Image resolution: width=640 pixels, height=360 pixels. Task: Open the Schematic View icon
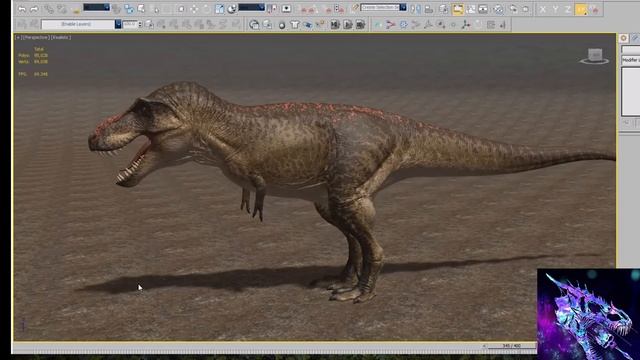483,9
